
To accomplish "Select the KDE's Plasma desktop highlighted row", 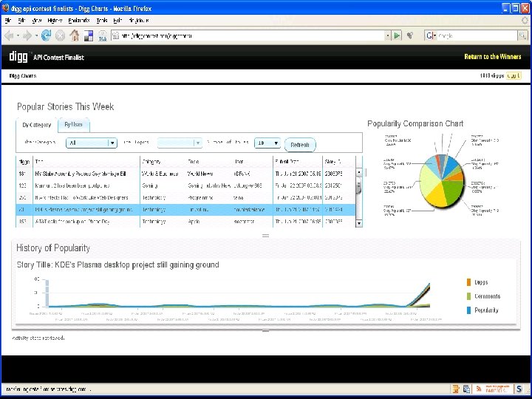I will (186, 210).
